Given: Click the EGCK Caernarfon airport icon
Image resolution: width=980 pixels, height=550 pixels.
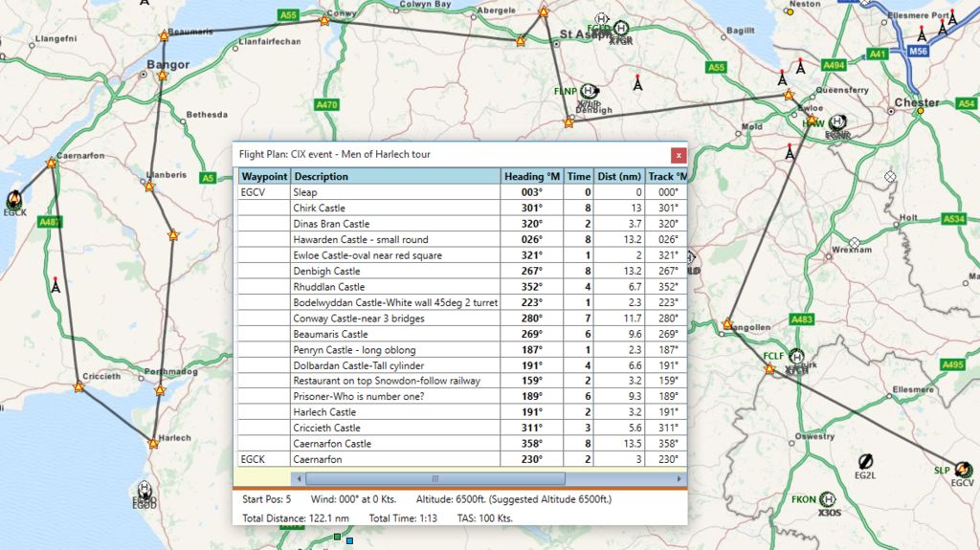Looking at the screenshot, I should (x=15, y=200).
